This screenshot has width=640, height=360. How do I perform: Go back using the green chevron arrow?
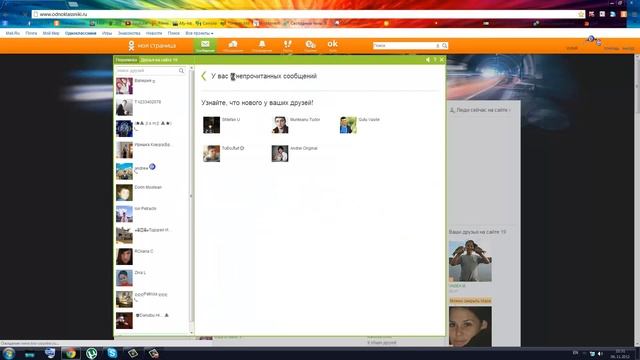[204, 76]
